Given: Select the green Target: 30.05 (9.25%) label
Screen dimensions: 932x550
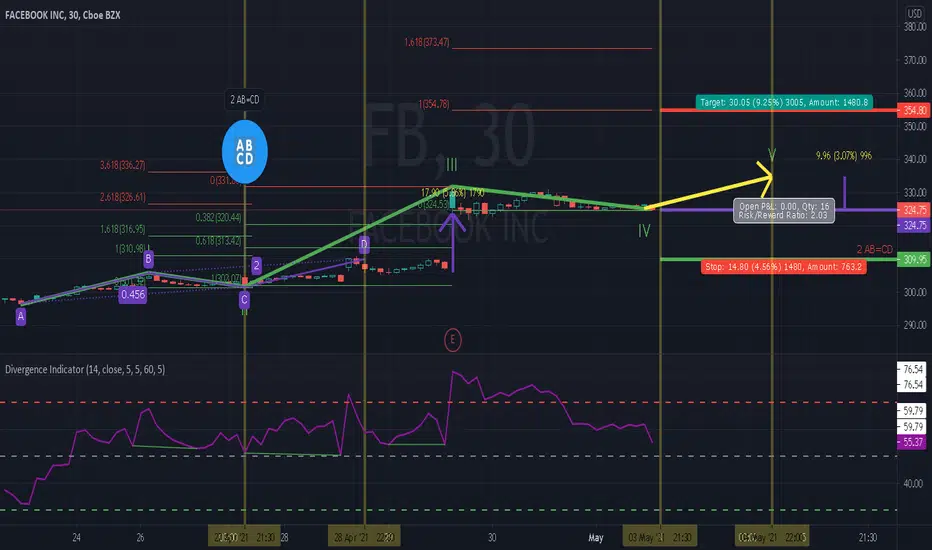Looking at the screenshot, I should 784,102.
